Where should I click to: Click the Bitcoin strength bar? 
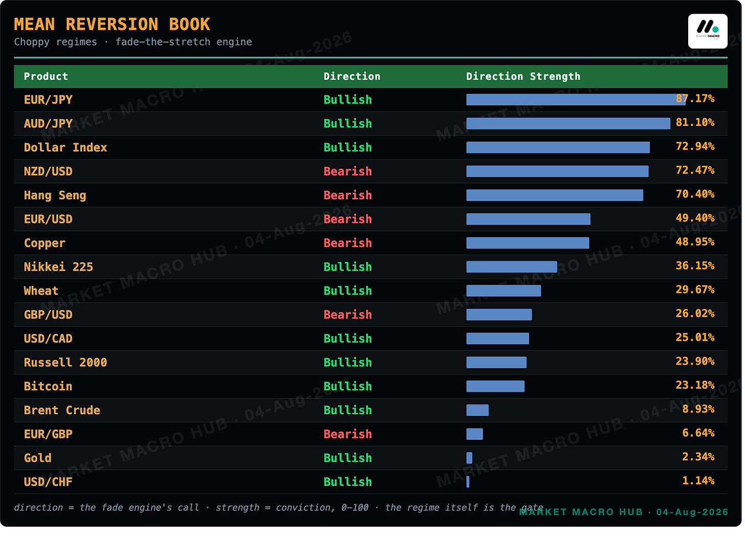(x=495, y=386)
